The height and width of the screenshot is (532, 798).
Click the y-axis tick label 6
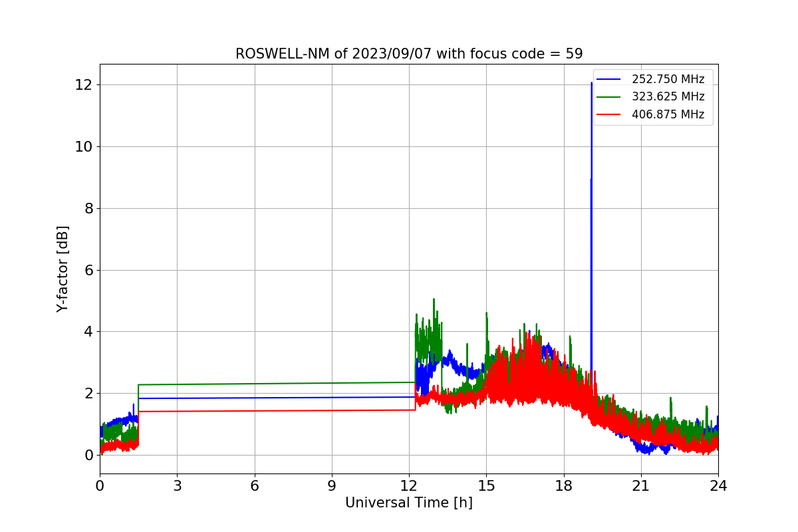coord(88,270)
